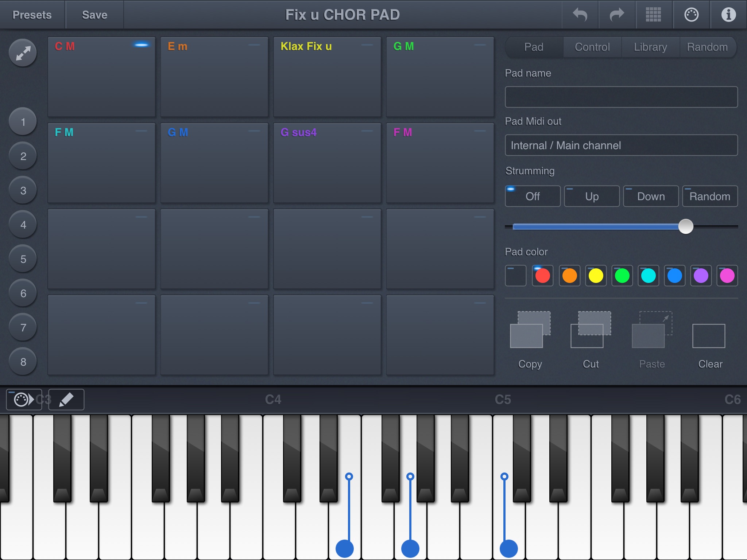
Task: Click the Fix u CHOR PAD title
Action: [342, 15]
